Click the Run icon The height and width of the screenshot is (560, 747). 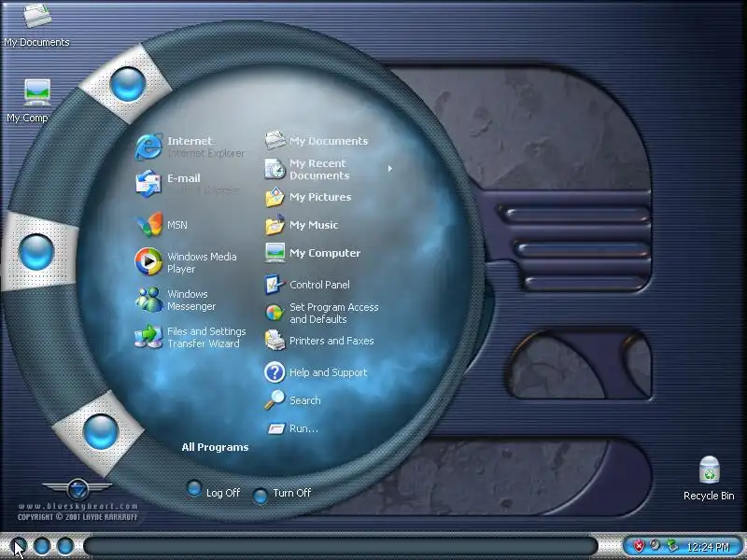coord(275,428)
